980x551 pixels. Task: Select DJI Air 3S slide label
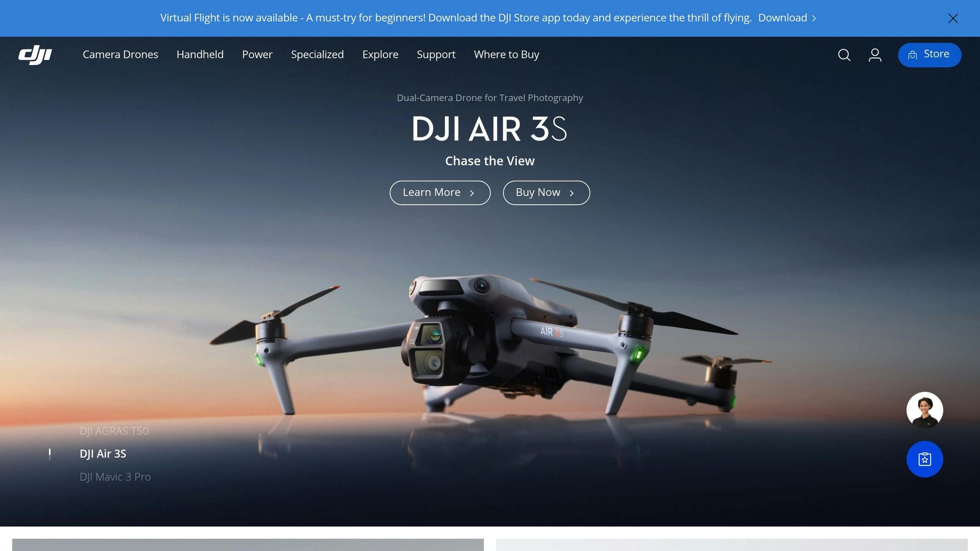coord(103,454)
